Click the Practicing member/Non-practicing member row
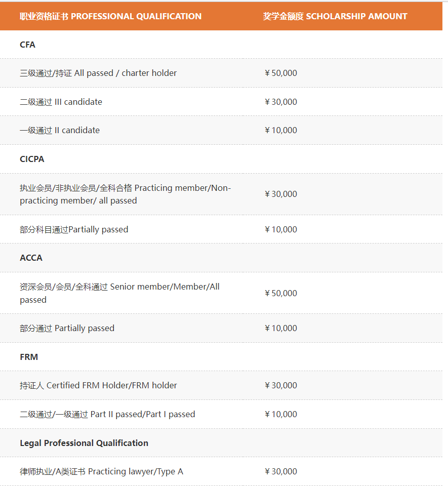 coord(125,194)
